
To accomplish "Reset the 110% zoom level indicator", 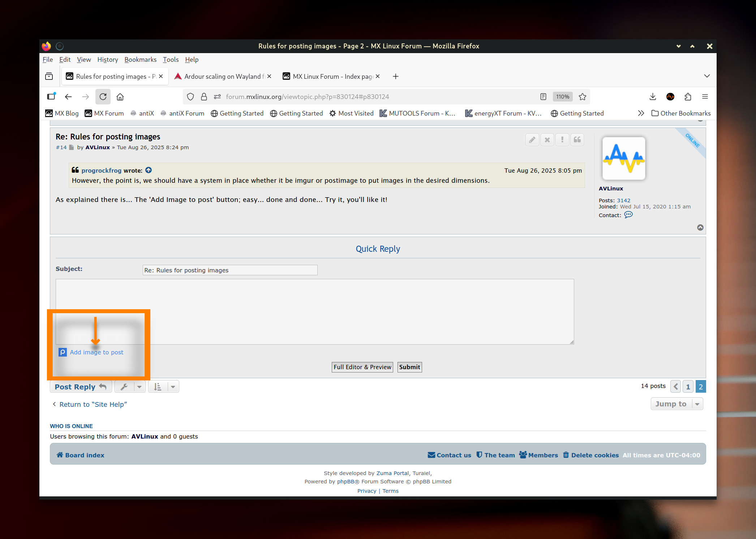I will click(x=562, y=97).
